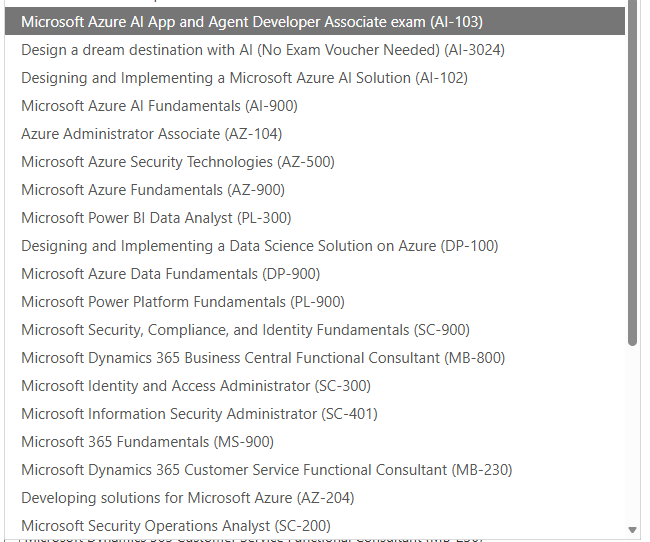Click the scrollbar down arrow
The image size is (650, 542).
(632, 530)
